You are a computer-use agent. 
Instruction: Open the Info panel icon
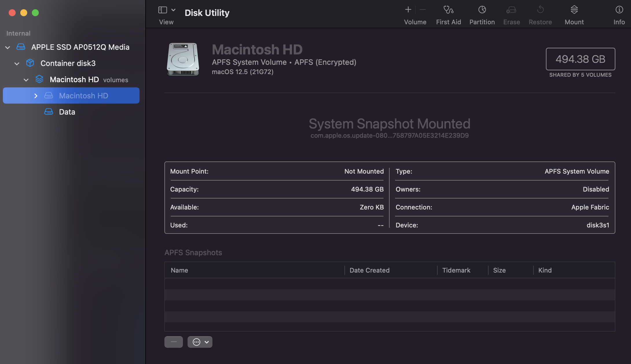tap(619, 10)
